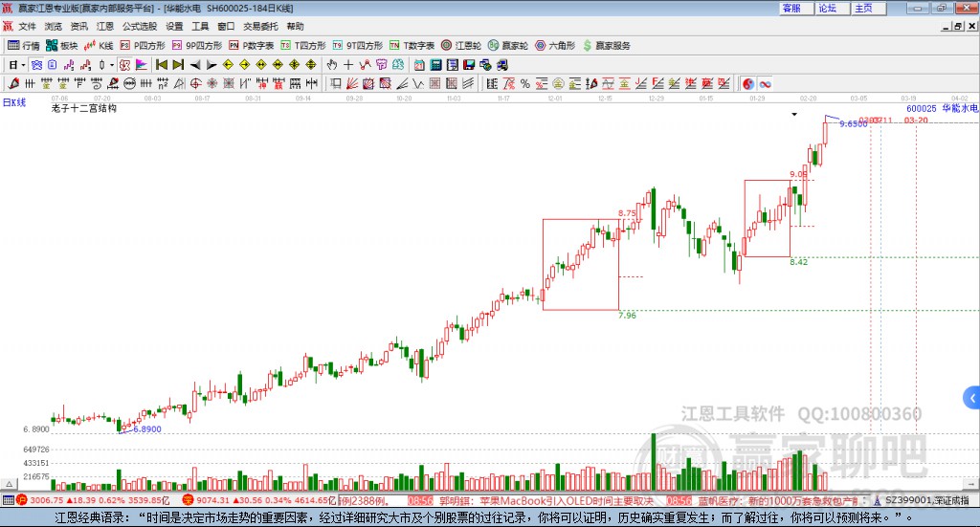Click the black left arrow icon
980x527 pixels.
[195, 65]
